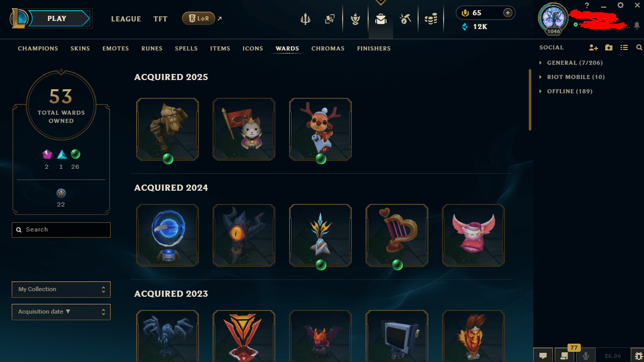Open the settings gear icon
This screenshot has width=644, height=362.
pos(621,5)
